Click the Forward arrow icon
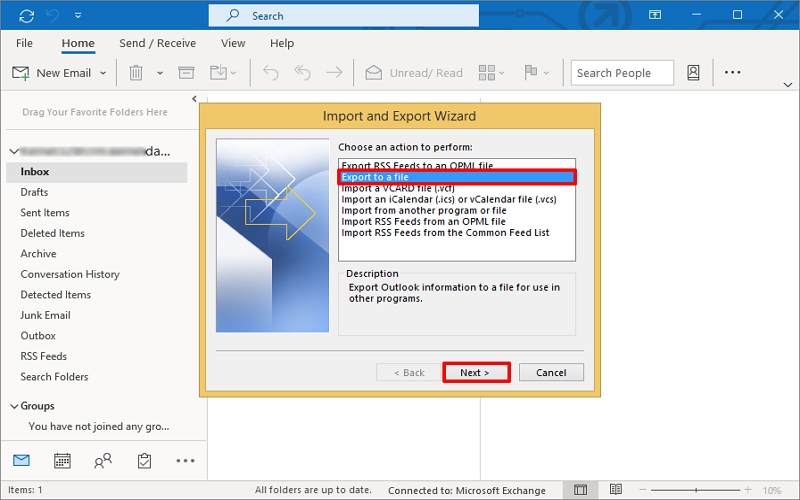The height and width of the screenshot is (500, 800). tap(334, 73)
